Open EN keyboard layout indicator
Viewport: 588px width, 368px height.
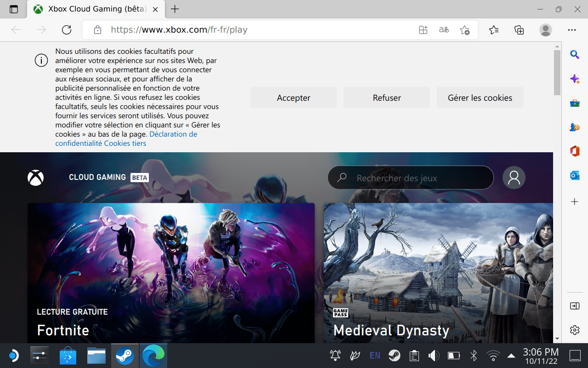pos(375,356)
